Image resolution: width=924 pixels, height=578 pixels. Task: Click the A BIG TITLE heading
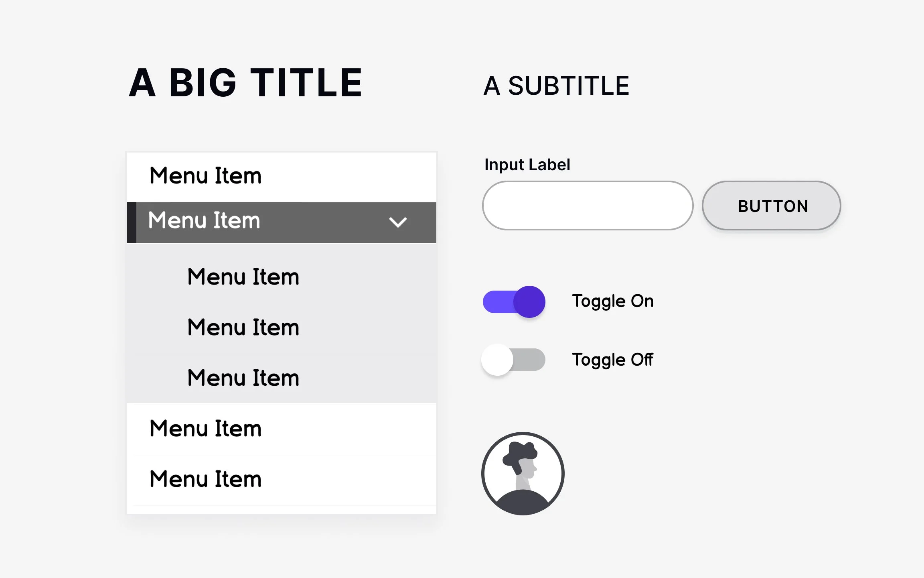point(245,83)
